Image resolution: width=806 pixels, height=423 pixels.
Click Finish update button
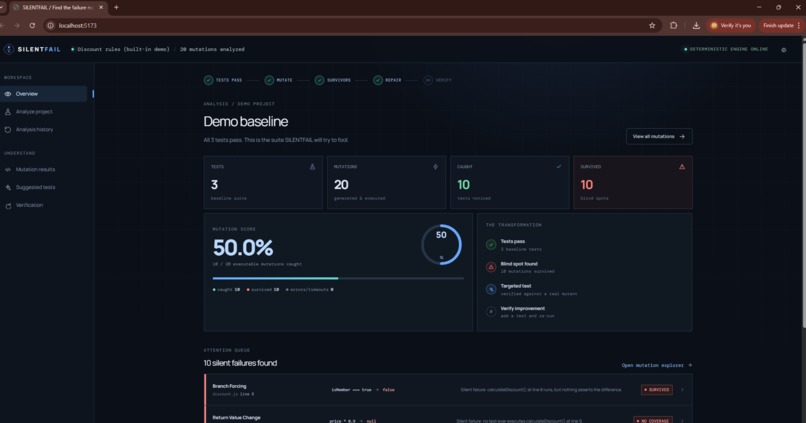(x=780, y=25)
